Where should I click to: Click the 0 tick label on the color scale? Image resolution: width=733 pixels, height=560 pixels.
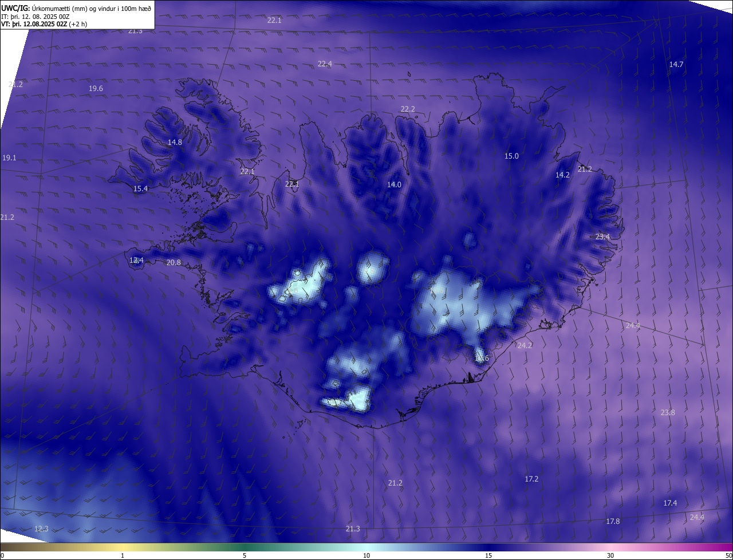[2, 555]
